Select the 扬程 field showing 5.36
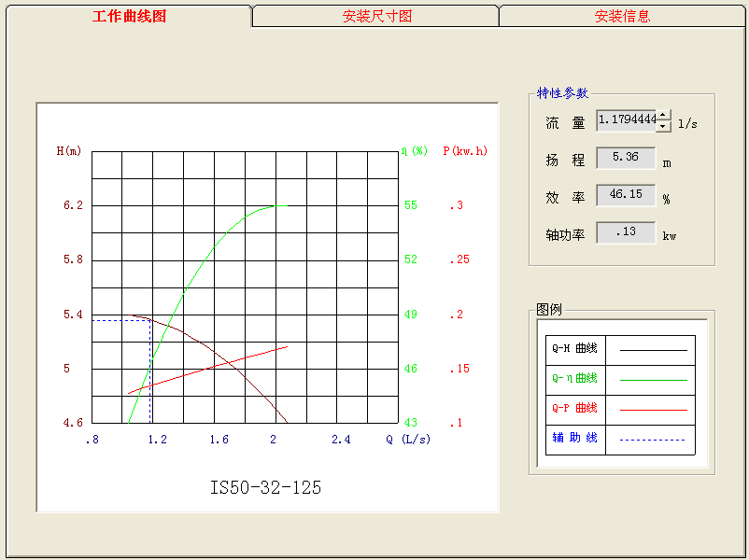Image resolution: width=749 pixels, height=560 pixels. coord(625,157)
